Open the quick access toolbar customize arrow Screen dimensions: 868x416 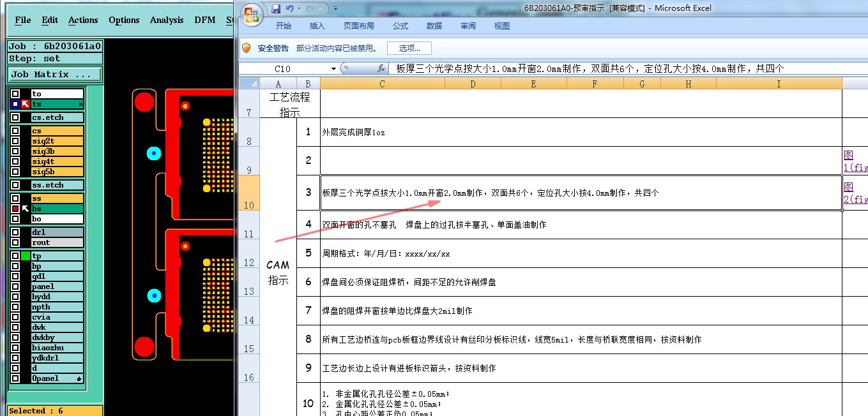click(336, 9)
